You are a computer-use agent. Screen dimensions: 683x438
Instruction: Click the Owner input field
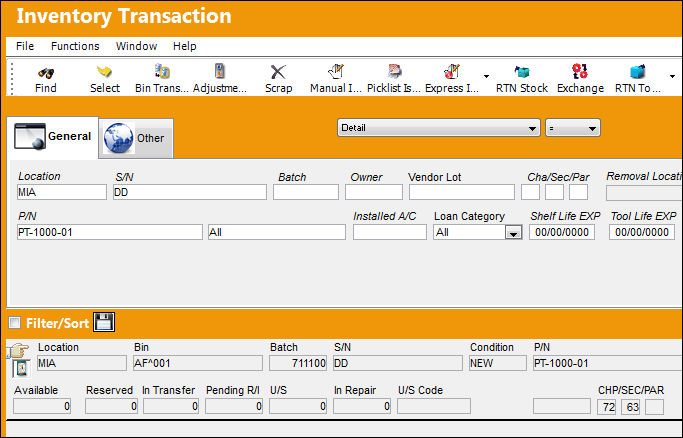(x=374, y=192)
